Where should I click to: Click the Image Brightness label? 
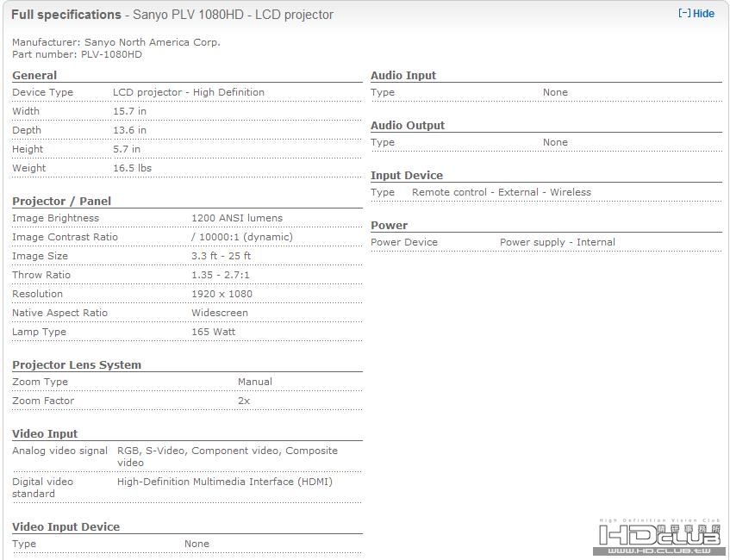[55, 218]
